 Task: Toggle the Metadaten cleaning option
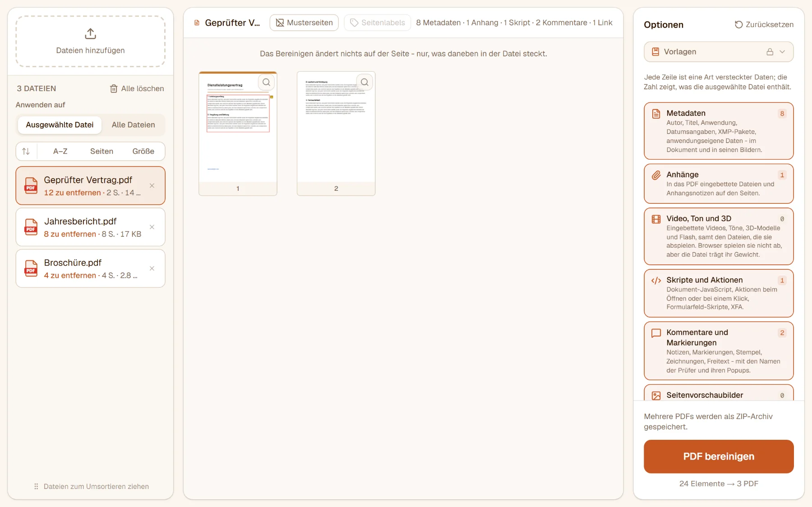(719, 131)
